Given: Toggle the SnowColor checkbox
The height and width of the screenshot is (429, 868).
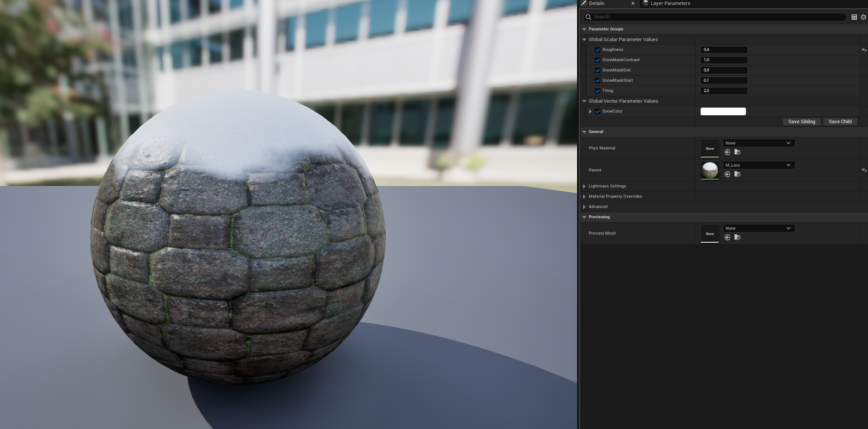Looking at the screenshot, I should coord(598,111).
